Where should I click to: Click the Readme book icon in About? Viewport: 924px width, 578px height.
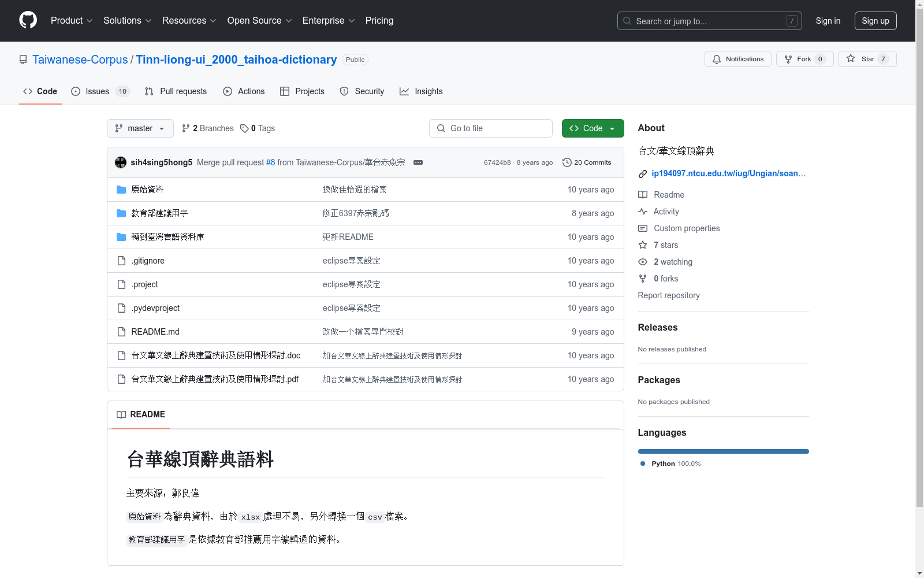[643, 195]
